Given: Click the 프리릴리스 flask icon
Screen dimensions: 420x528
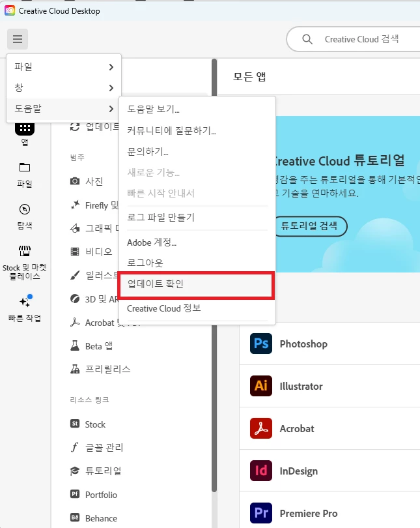Looking at the screenshot, I should pyautogui.click(x=75, y=369).
